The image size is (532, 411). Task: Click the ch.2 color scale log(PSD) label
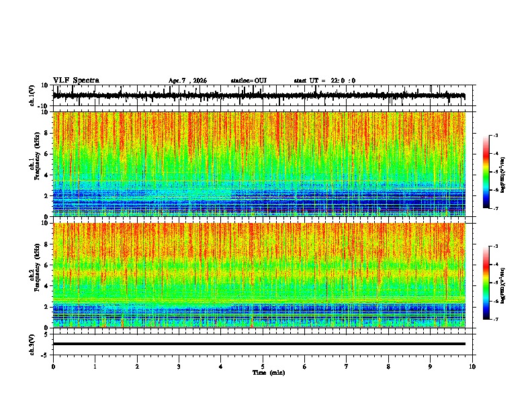[x=503, y=285]
